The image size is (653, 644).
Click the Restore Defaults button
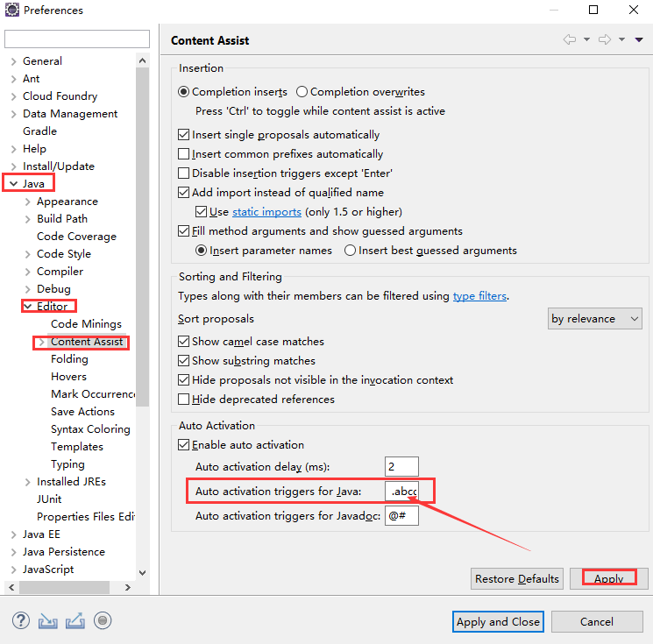[x=517, y=578]
